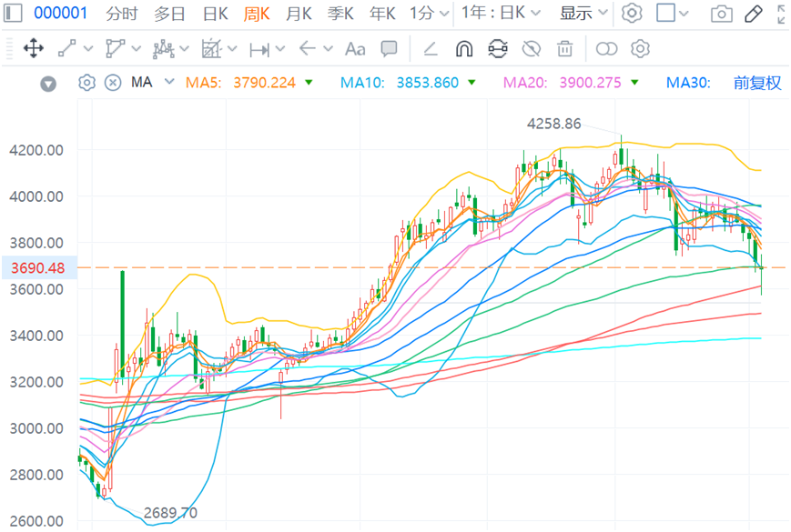791x532 pixels.
Task: Remove the MA indicator with X button
Action: tap(113, 82)
